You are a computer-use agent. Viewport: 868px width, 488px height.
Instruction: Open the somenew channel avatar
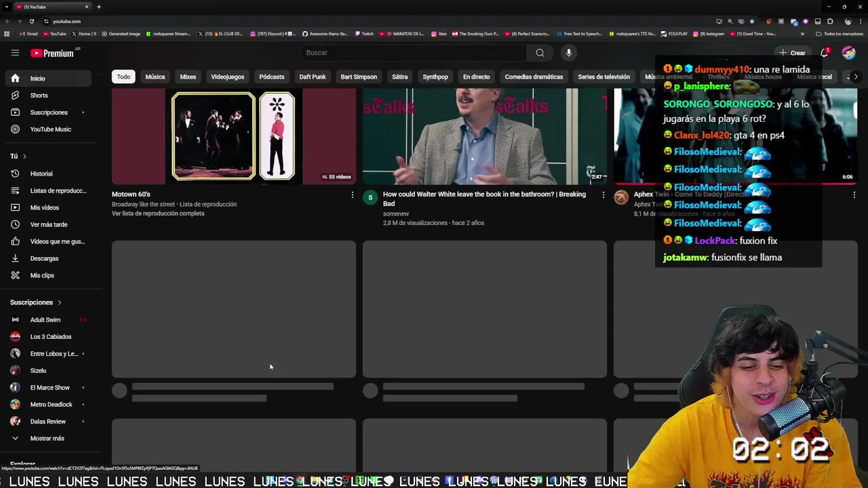click(x=370, y=197)
